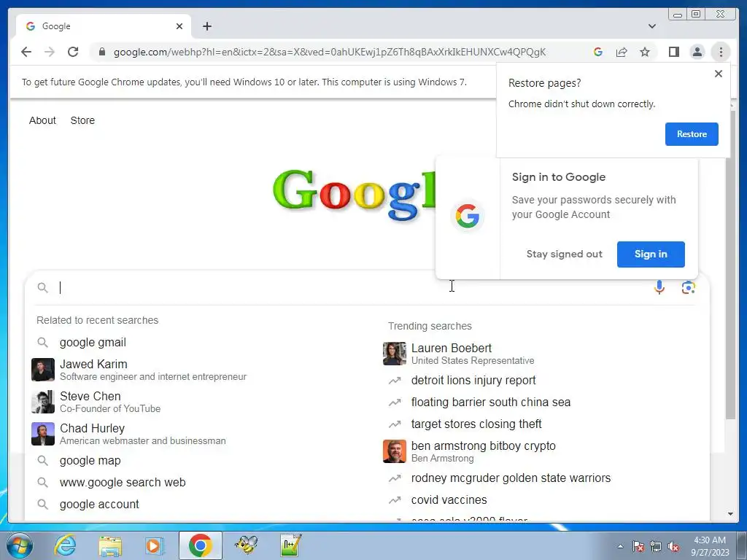Click the Sign in button
Viewport: 747px width, 560px height.
point(651,254)
